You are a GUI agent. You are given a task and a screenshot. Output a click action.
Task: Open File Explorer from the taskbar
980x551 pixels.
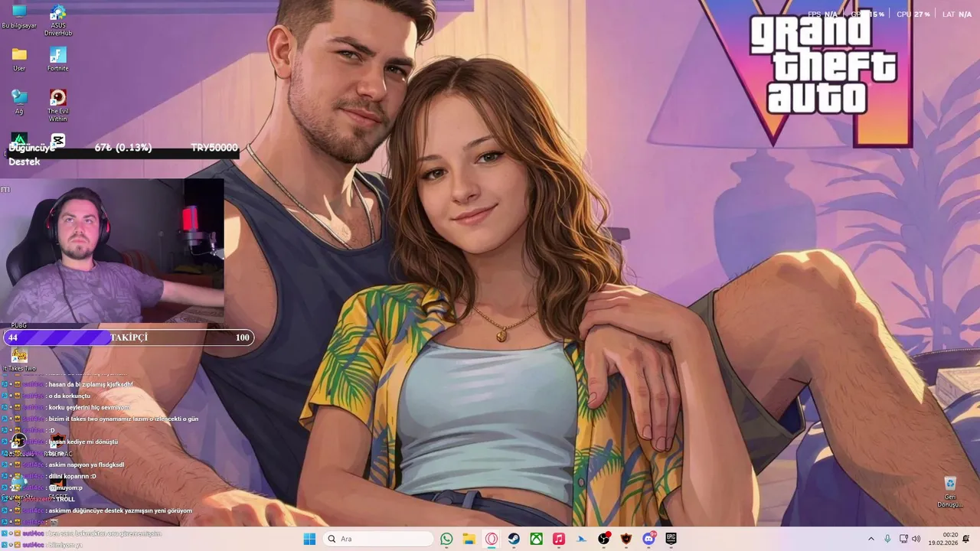tap(469, 539)
